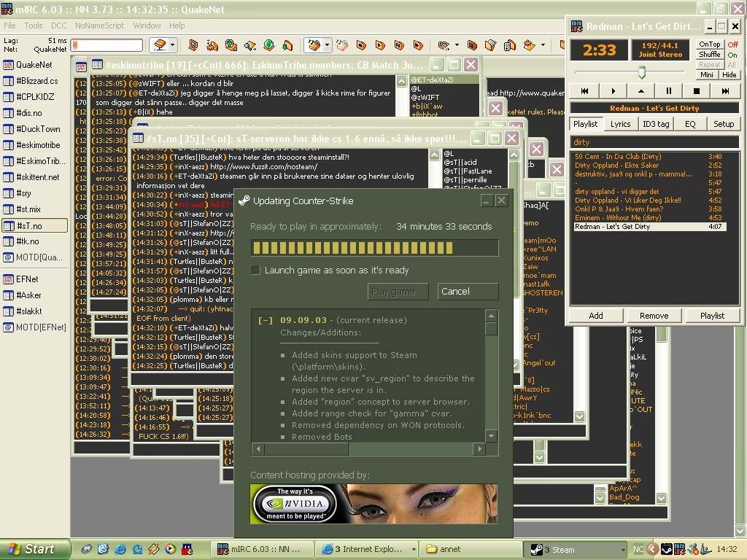
Task: Cancel the Counter-Strike update
Action: [468, 292]
